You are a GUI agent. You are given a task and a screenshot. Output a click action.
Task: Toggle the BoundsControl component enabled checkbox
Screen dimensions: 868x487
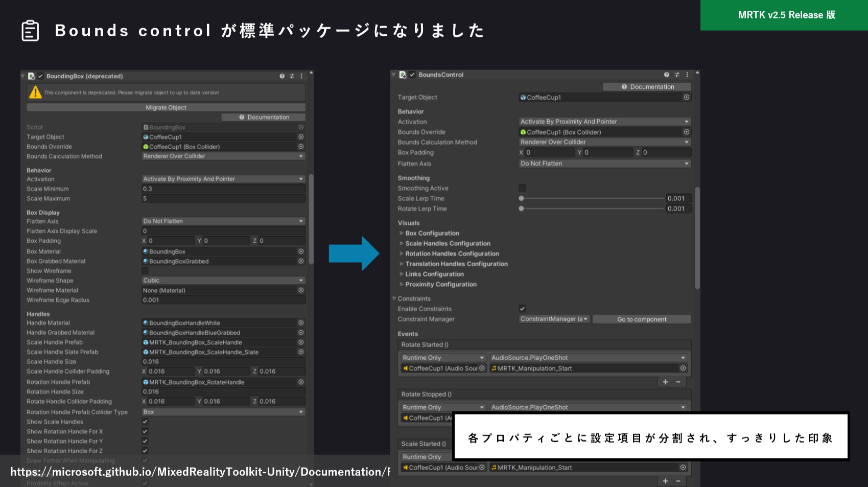tap(412, 75)
